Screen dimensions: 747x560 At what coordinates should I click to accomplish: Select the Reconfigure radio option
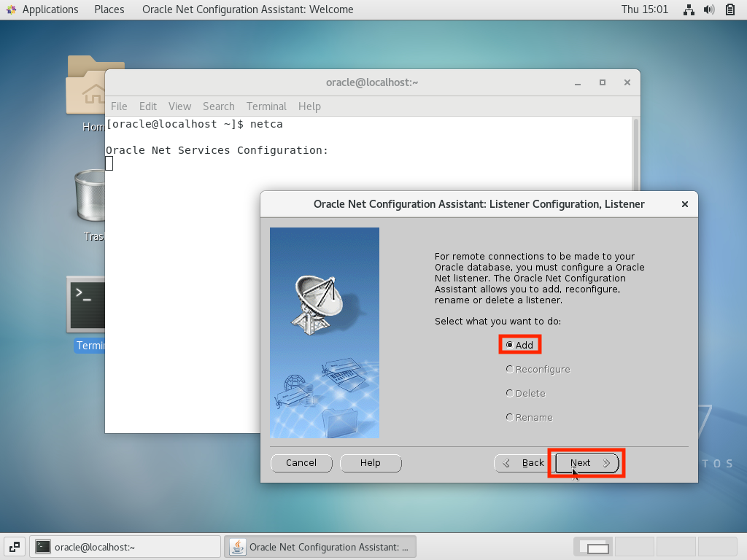(x=538, y=369)
